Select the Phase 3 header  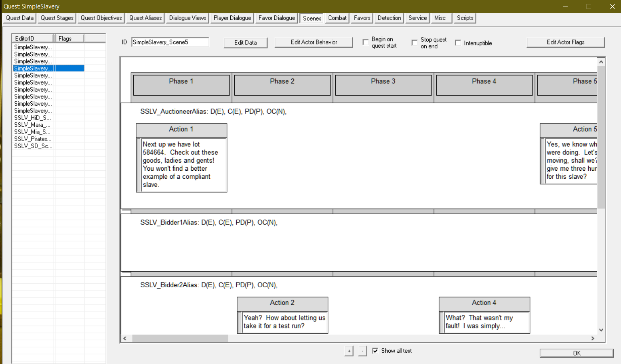pyautogui.click(x=383, y=85)
